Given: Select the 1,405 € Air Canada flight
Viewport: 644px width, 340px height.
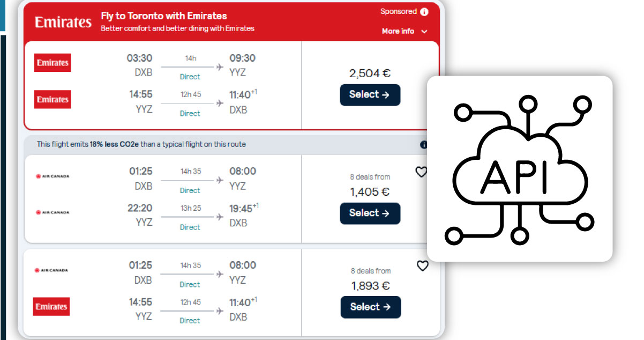Looking at the screenshot, I should [370, 213].
